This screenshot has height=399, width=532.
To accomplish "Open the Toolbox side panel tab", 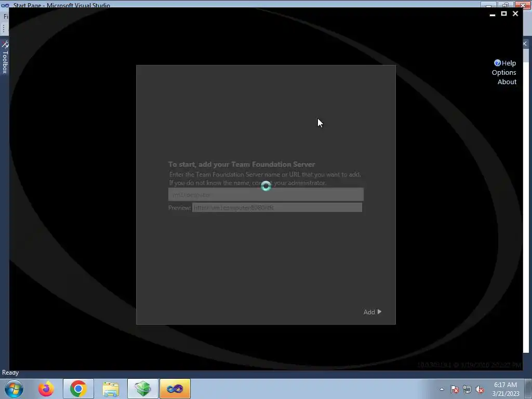I will coord(5,58).
